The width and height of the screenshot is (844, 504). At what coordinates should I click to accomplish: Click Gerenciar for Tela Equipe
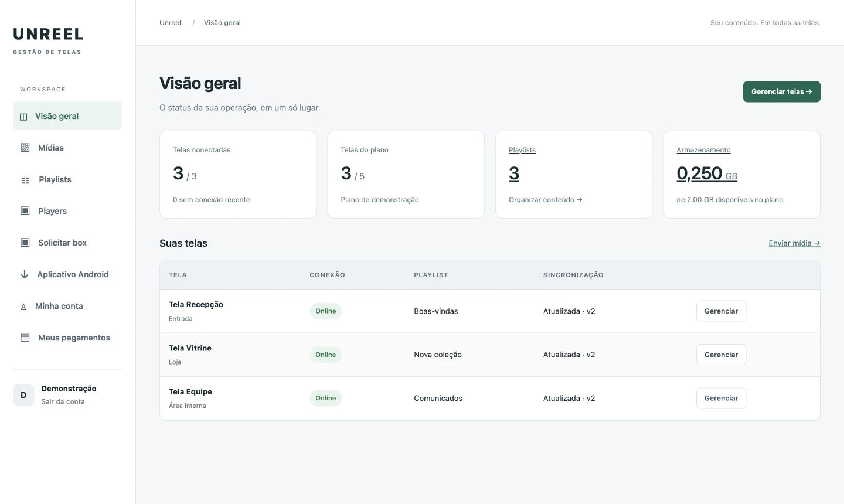721,398
